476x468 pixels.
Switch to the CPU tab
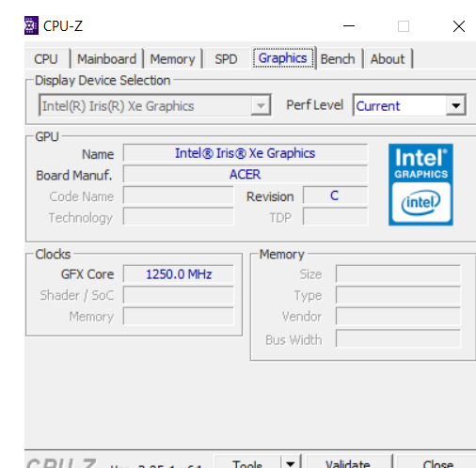[x=46, y=59]
